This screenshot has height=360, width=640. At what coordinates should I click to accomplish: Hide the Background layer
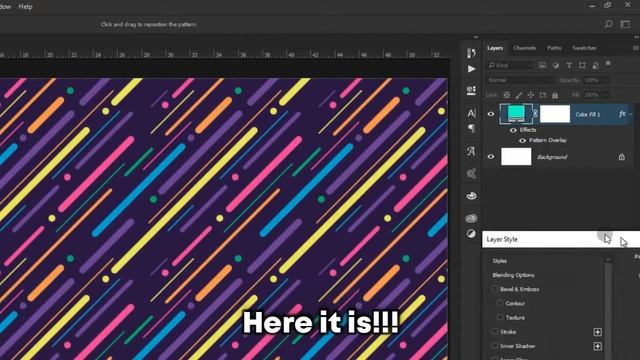(491, 157)
